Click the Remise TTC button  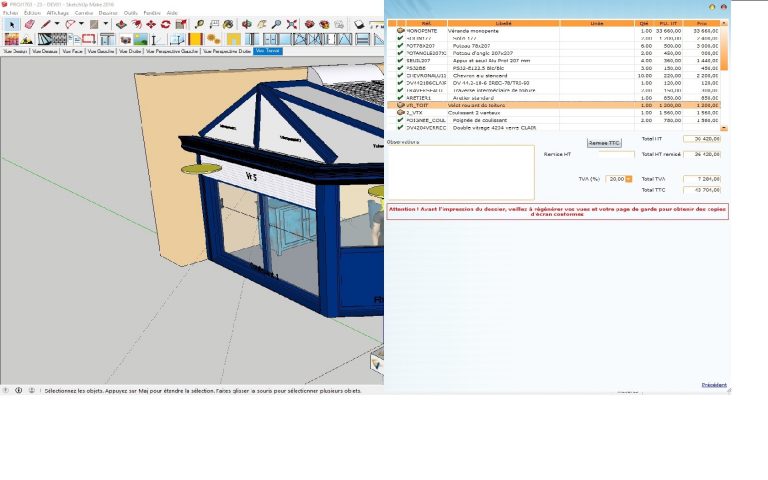[x=604, y=143]
